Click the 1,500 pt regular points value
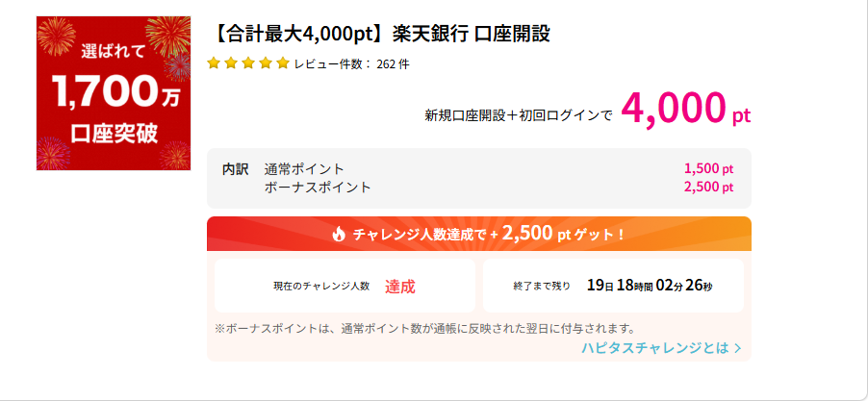The width and height of the screenshot is (868, 401). 708,169
